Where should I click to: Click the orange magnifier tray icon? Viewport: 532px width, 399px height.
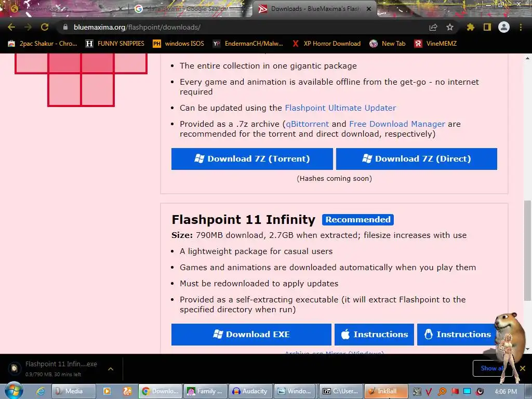pos(442,392)
